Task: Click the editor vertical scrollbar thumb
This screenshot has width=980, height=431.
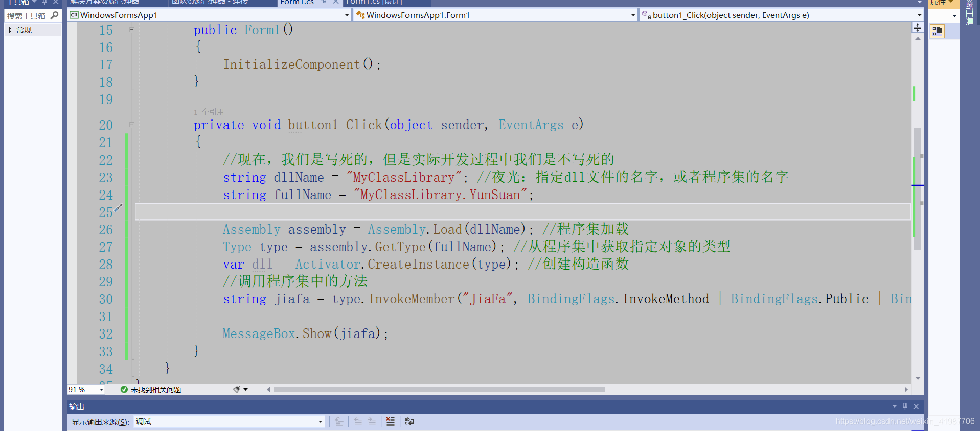Action: point(918,189)
